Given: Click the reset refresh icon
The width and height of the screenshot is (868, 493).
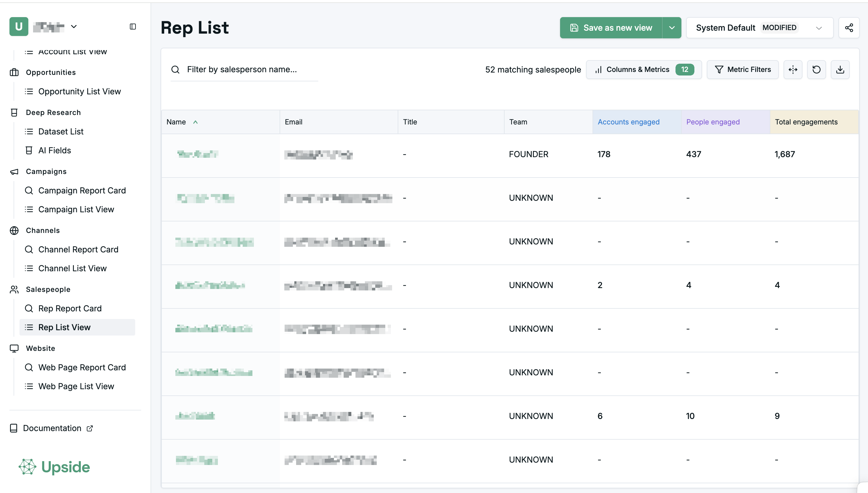Looking at the screenshot, I should [x=816, y=69].
